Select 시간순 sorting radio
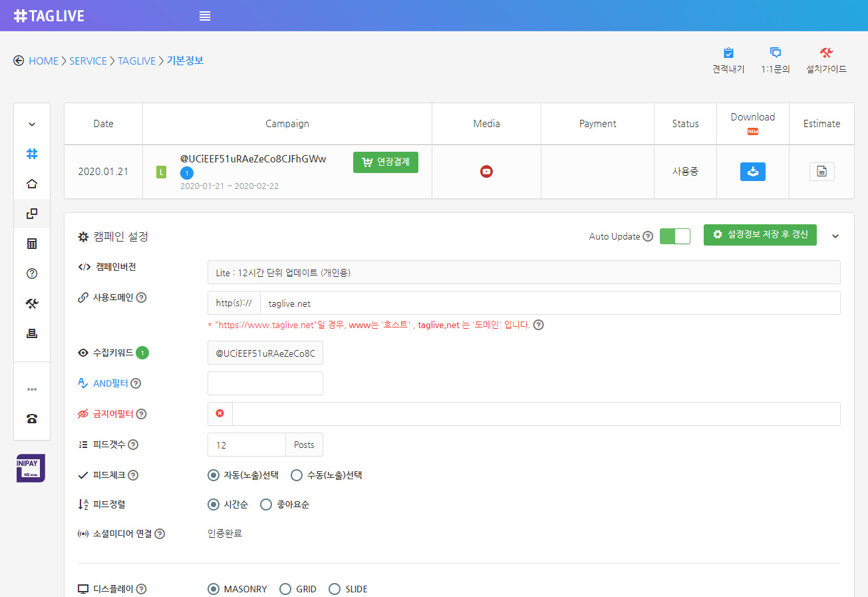The image size is (868, 597). click(213, 504)
